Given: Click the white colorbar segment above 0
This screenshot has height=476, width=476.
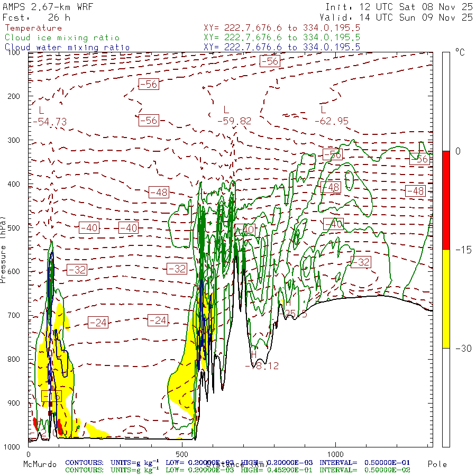Looking at the screenshot, I should [x=446, y=102].
